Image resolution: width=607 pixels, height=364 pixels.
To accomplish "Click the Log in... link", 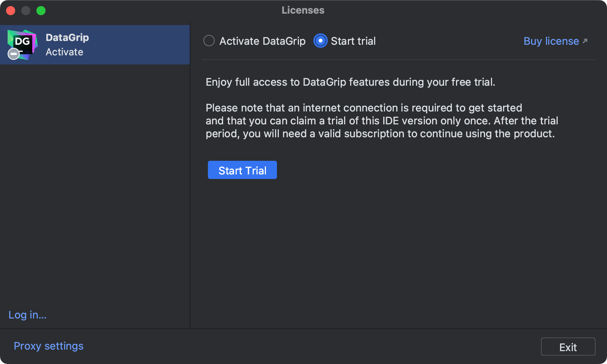I will click(x=27, y=315).
